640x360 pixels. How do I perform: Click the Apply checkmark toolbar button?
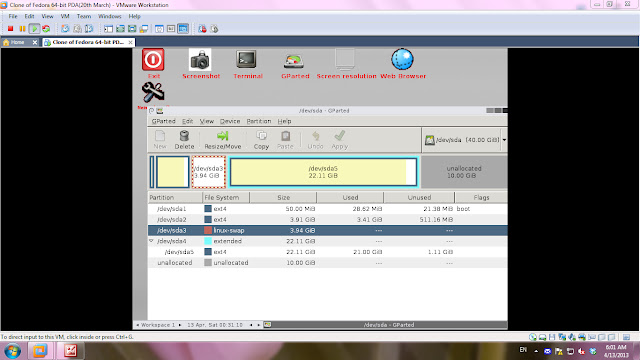pyautogui.click(x=340, y=140)
